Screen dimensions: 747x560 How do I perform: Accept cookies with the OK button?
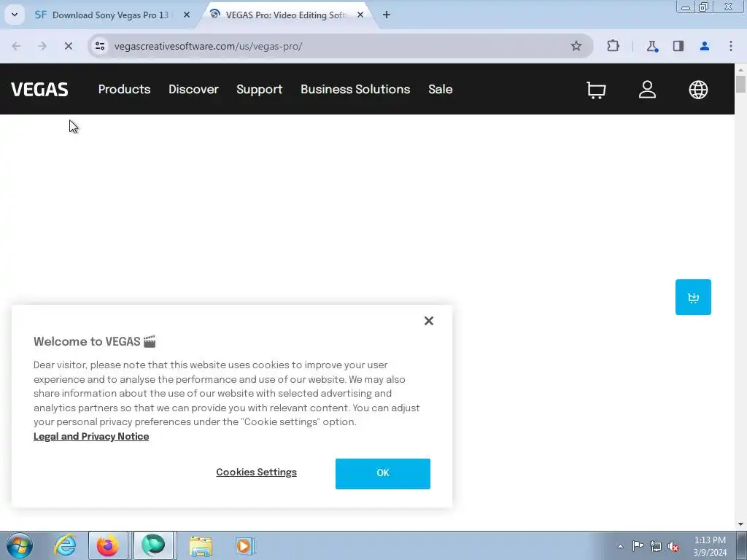(382, 473)
